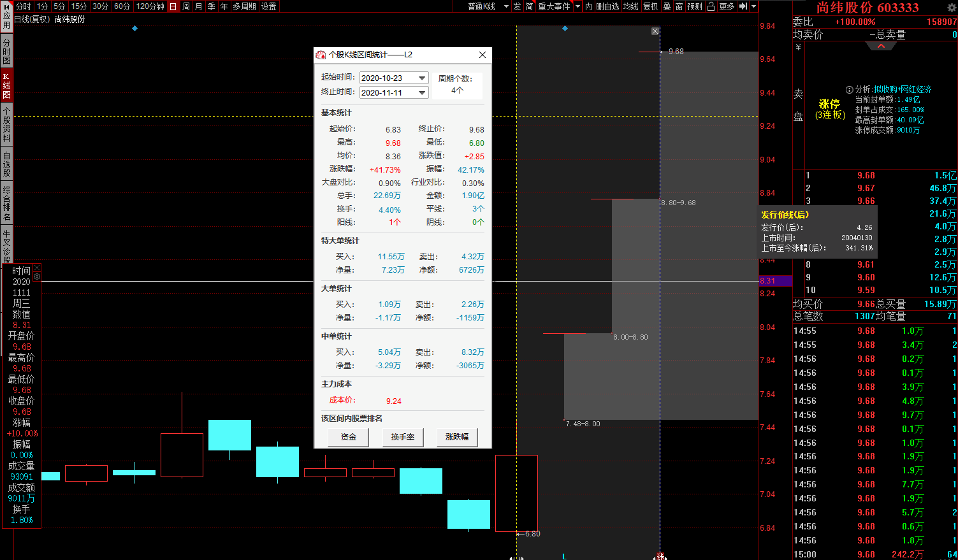Close the 时间 data info panel
This screenshot has width=958, height=560.
coord(37,268)
